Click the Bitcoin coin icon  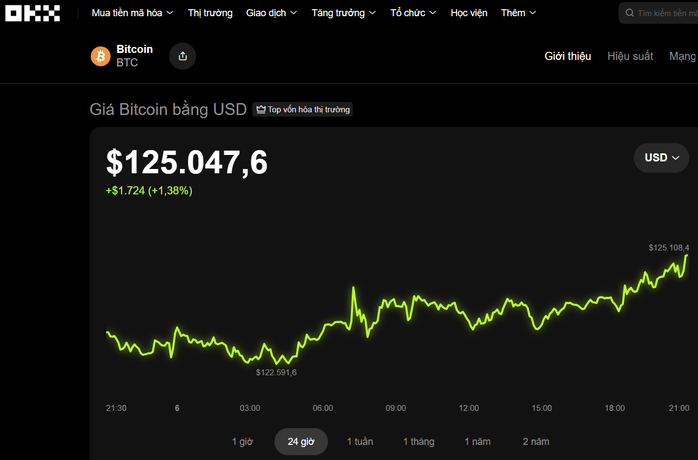pos(100,56)
